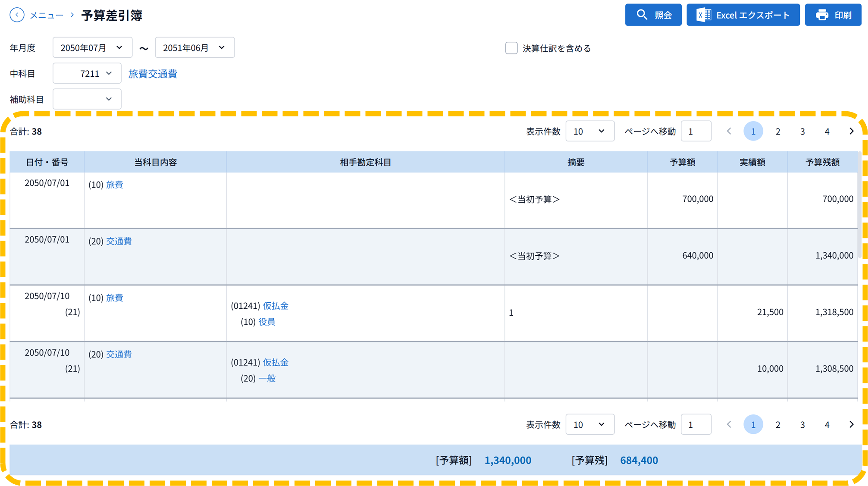Open bottom 表示件数 10 dropdown
The height and width of the screenshot is (486, 868).
coord(589,424)
